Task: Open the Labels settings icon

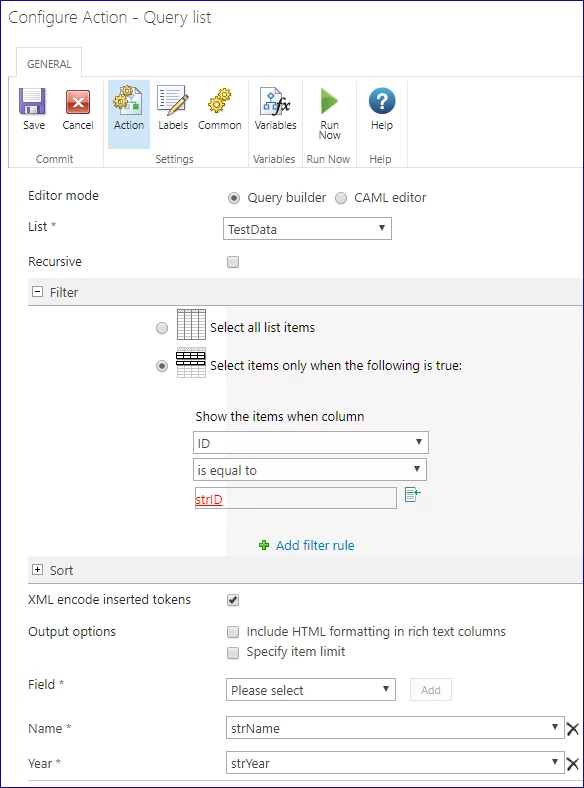Action: pos(173,100)
